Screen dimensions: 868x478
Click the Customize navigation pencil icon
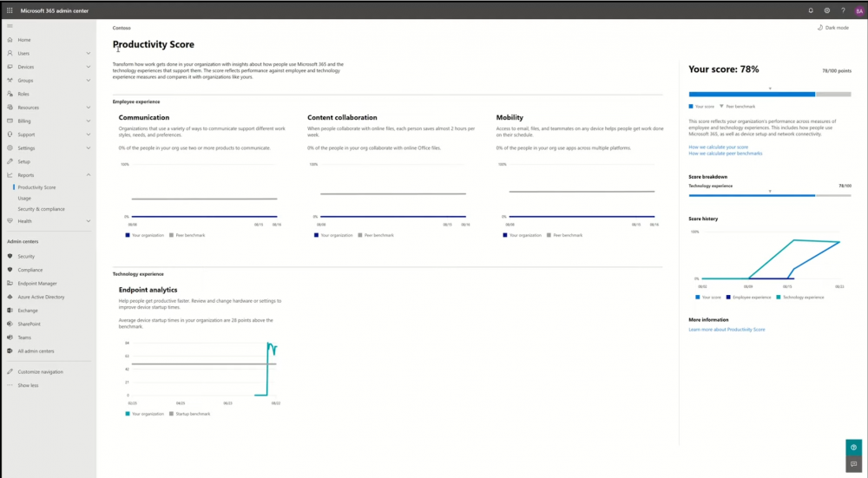click(x=10, y=372)
